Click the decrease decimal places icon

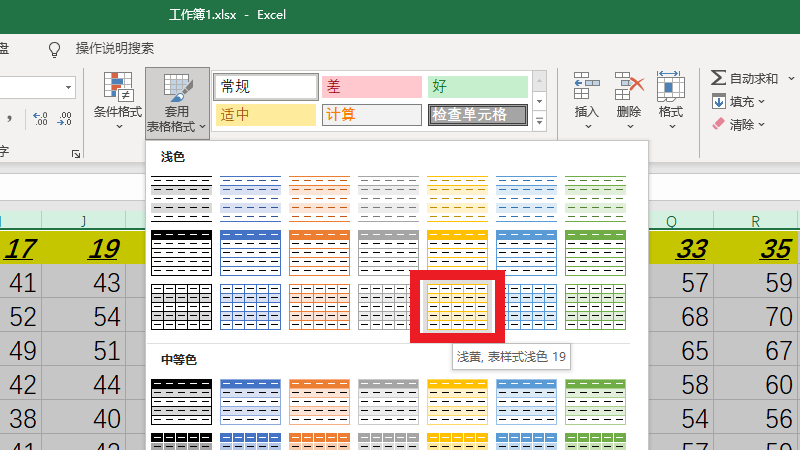point(65,119)
